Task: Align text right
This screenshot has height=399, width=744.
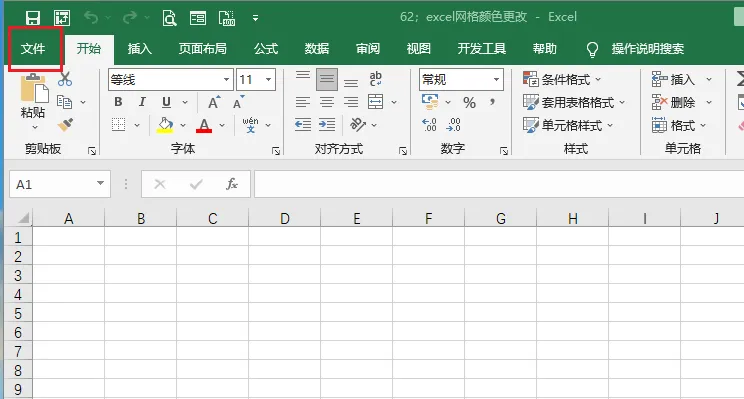Action: [x=351, y=102]
